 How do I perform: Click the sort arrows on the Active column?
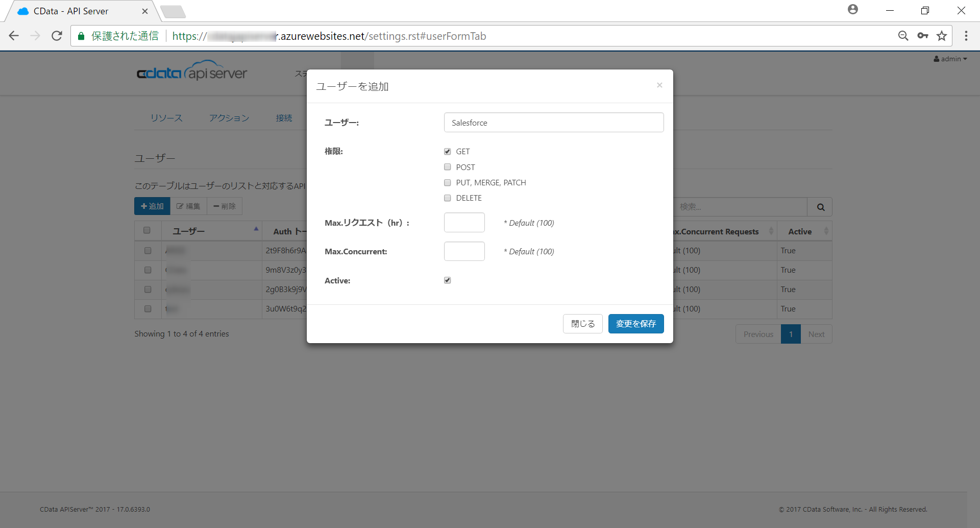(827, 231)
